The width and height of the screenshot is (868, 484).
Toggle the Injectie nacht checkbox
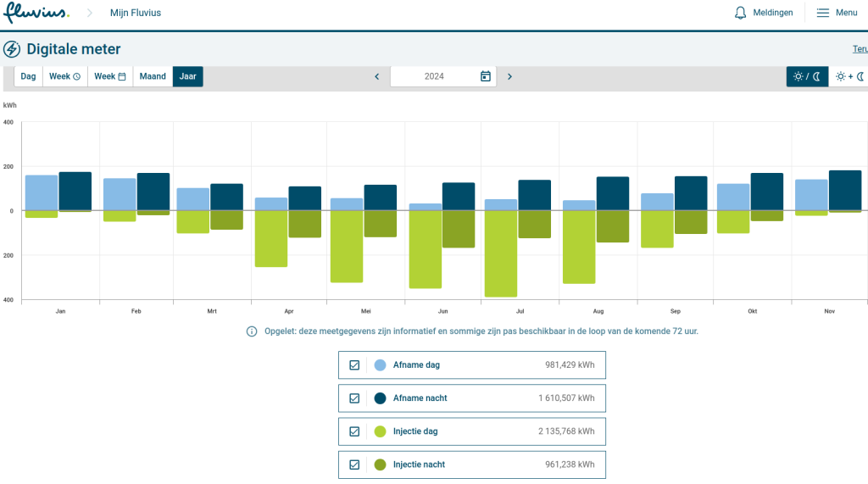[x=354, y=465]
